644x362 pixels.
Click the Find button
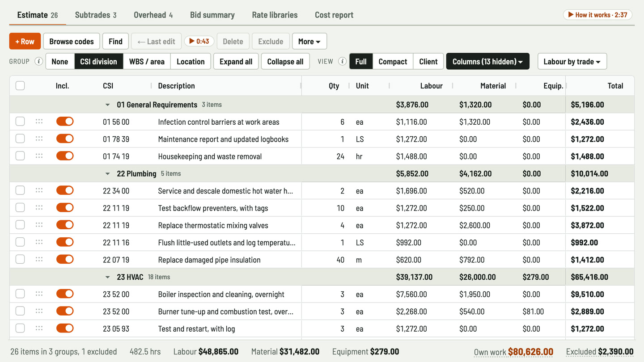pos(115,42)
